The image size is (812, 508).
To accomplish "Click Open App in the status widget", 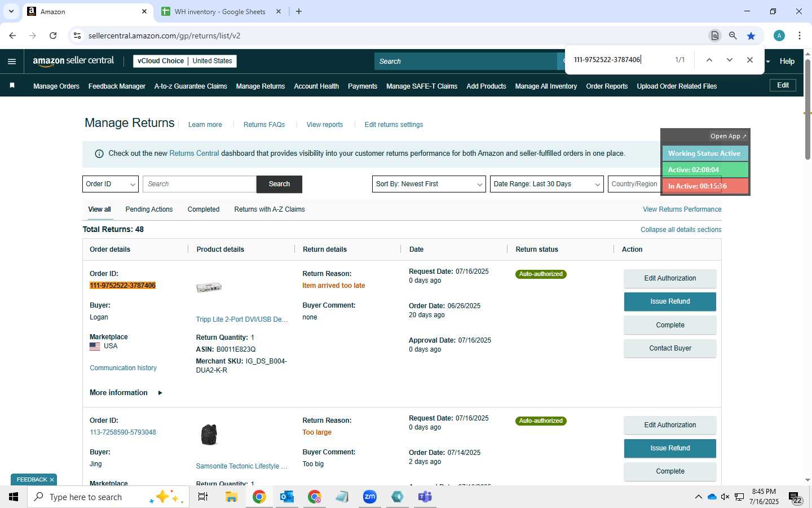I will (728, 136).
